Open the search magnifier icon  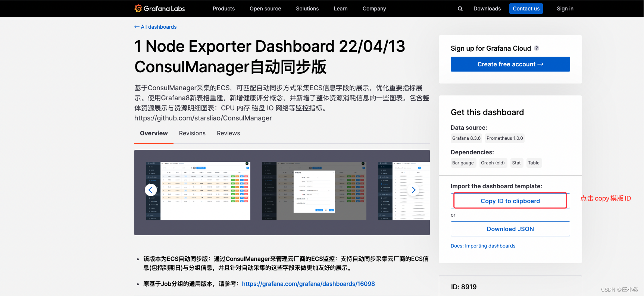[460, 9]
